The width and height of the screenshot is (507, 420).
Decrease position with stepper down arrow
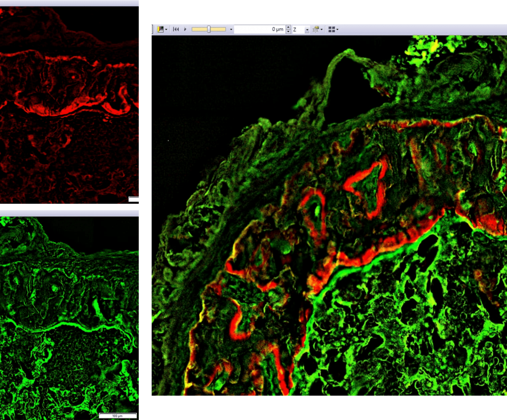(x=289, y=31)
